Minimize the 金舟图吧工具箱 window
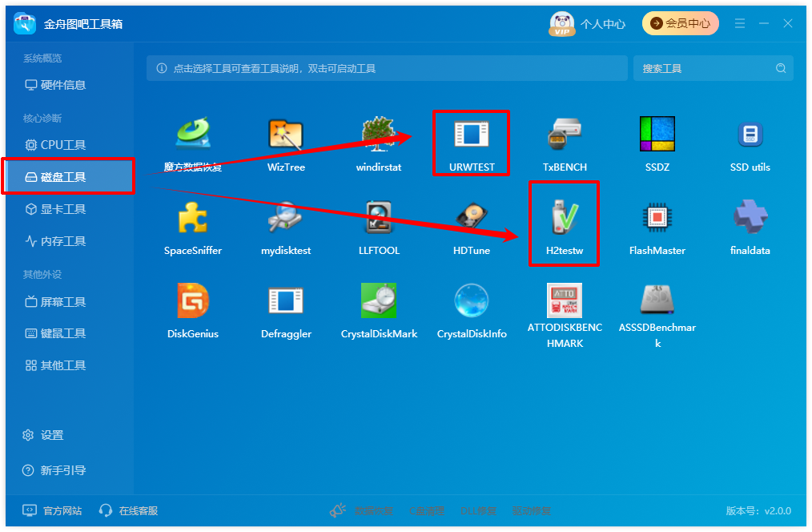 click(764, 23)
